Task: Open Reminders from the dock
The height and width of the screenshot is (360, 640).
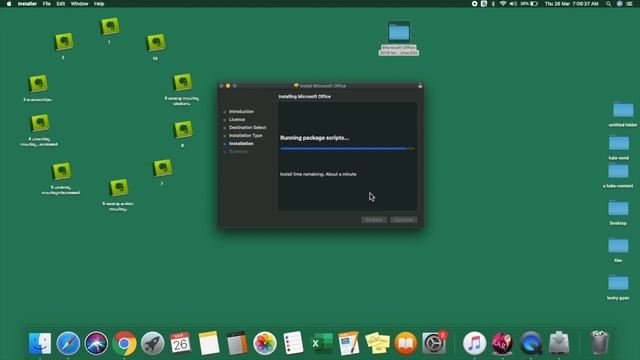Action: pyautogui.click(x=293, y=343)
